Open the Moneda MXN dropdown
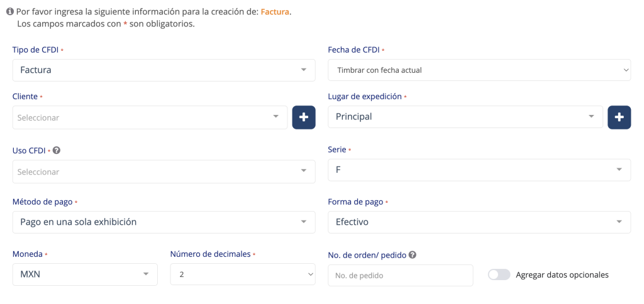 click(x=85, y=274)
